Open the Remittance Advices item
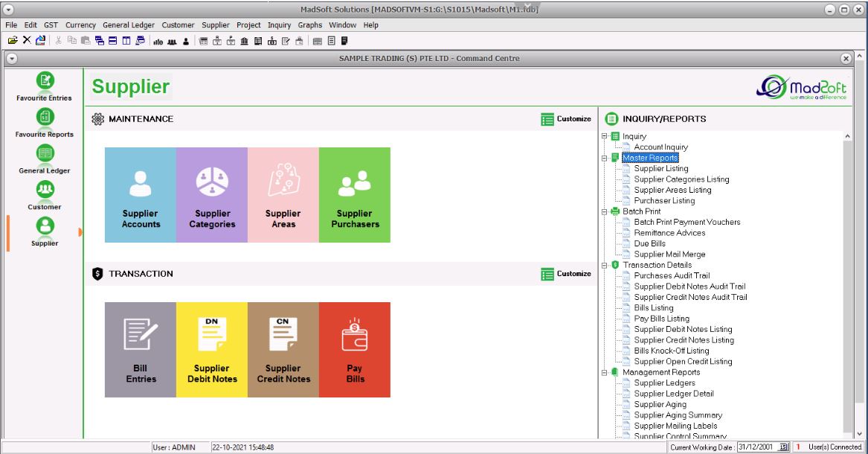Screen dimensions: 868x454 (x=670, y=233)
